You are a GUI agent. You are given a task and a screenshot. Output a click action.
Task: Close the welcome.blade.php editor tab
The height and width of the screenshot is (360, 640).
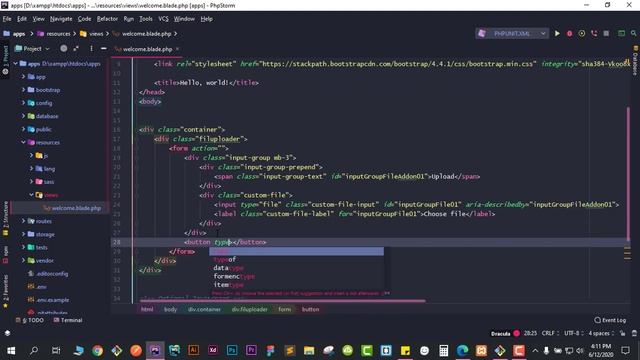(x=177, y=49)
